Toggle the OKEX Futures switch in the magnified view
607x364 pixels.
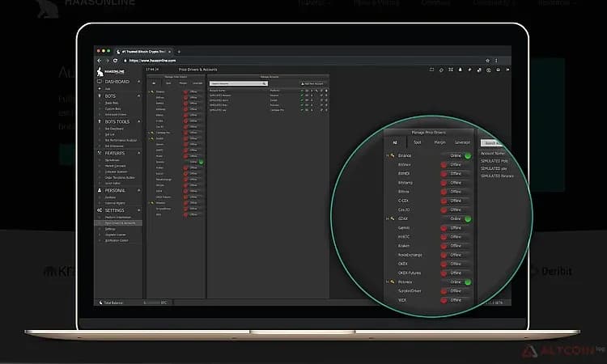456,273
